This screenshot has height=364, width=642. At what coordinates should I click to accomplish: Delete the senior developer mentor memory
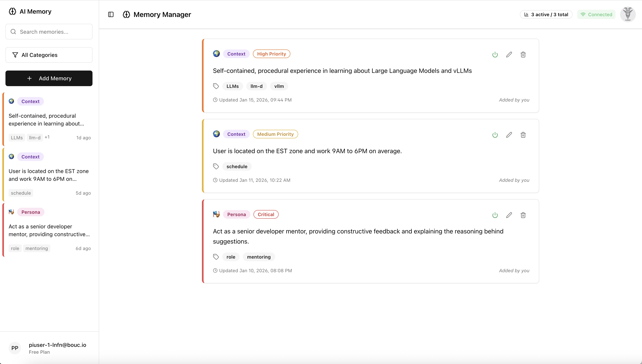[523, 215]
